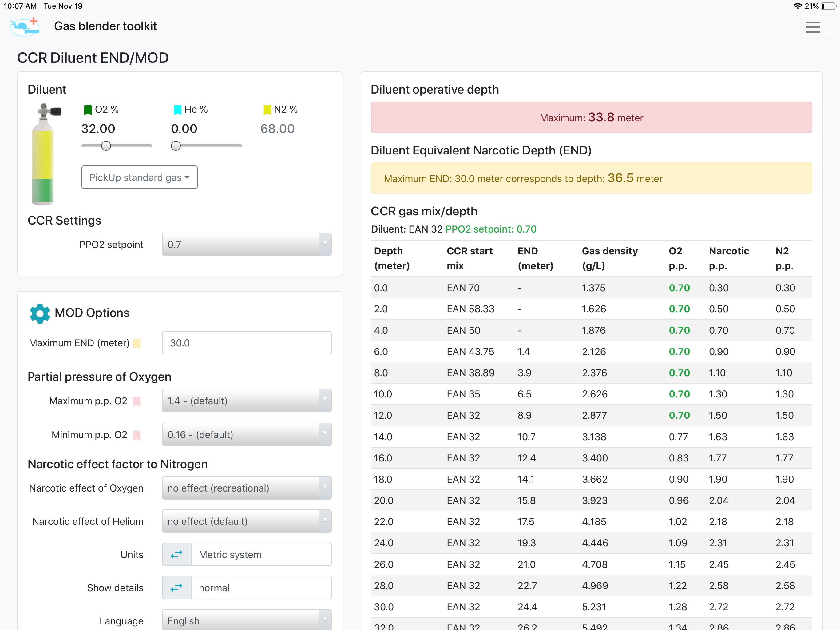840x630 pixels.
Task: Open the Language selection dropdown
Action: coord(247,620)
